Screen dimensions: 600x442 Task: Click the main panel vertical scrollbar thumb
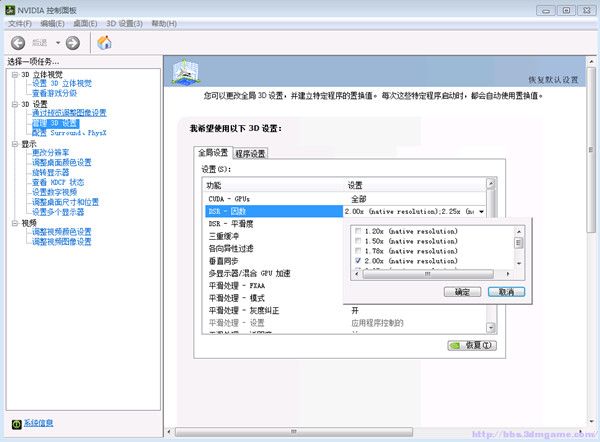click(592, 150)
